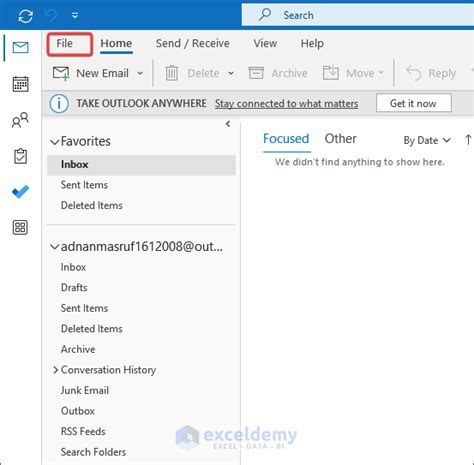Viewport: 474px width, 465px height.
Task: Open People contacts in the left sidebar
Action: pos(20,120)
